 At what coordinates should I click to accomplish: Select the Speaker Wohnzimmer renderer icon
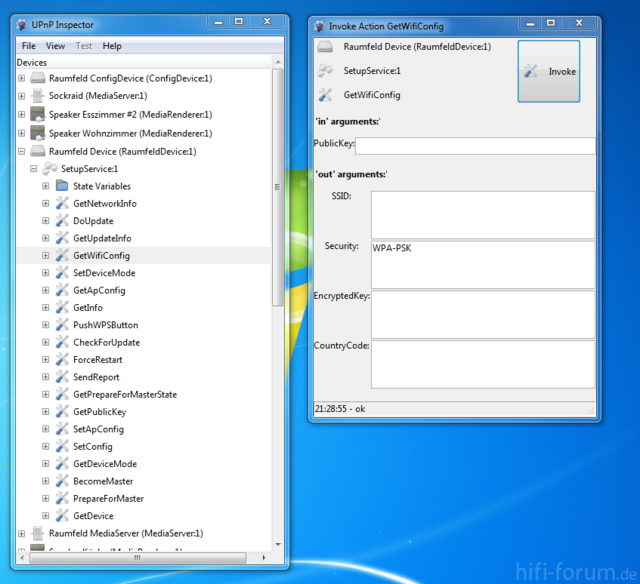point(38,133)
